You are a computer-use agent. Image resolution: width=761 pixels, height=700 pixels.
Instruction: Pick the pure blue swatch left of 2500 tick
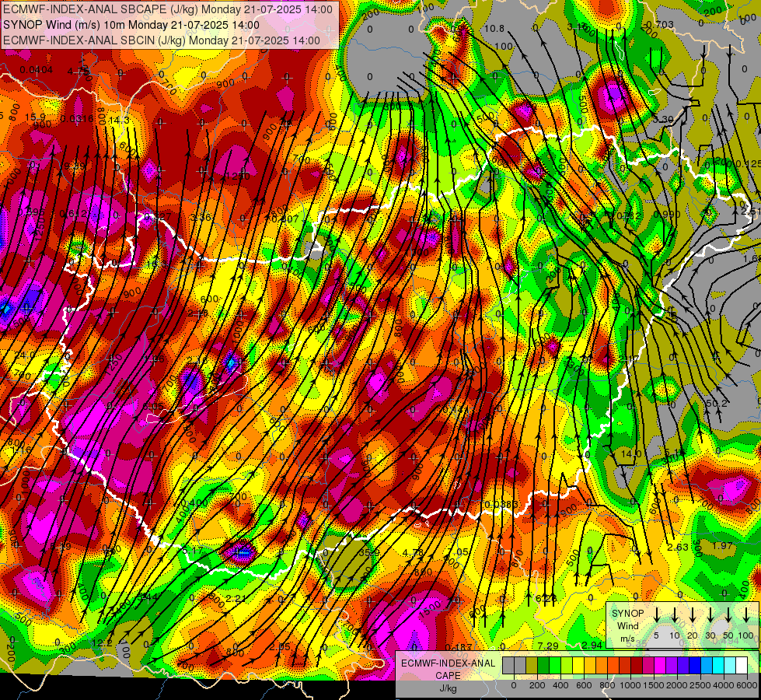click(x=694, y=666)
